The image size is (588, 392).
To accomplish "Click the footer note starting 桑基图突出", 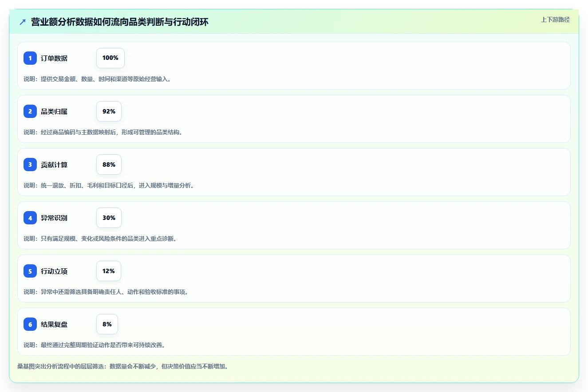I will point(123,367).
